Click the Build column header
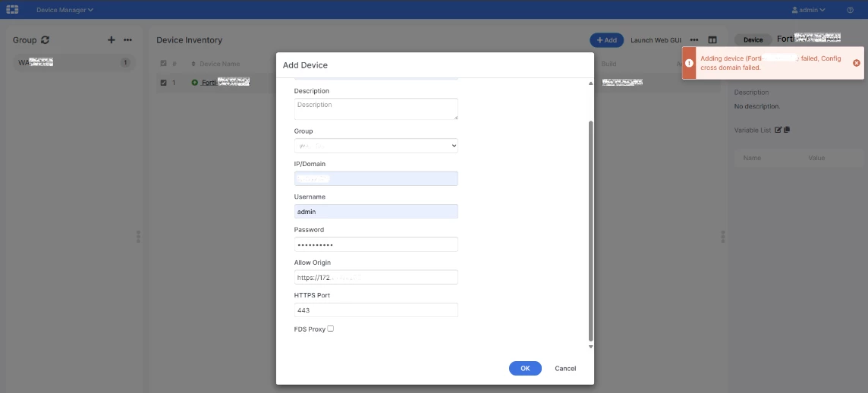This screenshot has width=868, height=393. point(609,64)
